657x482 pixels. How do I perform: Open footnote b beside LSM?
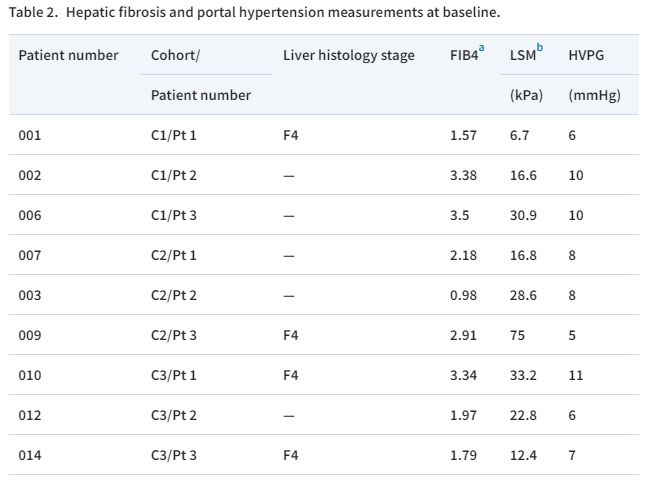(x=540, y=47)
